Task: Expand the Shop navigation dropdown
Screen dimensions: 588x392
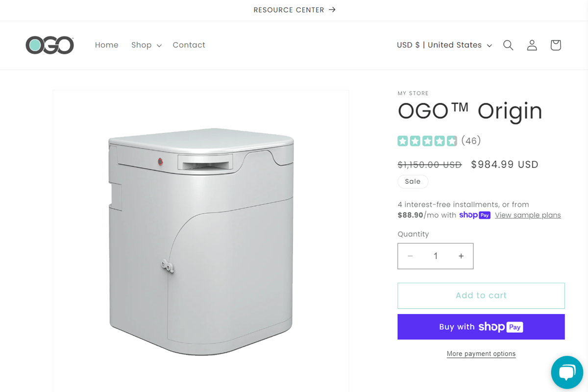Action: click(x=145, y=45)
